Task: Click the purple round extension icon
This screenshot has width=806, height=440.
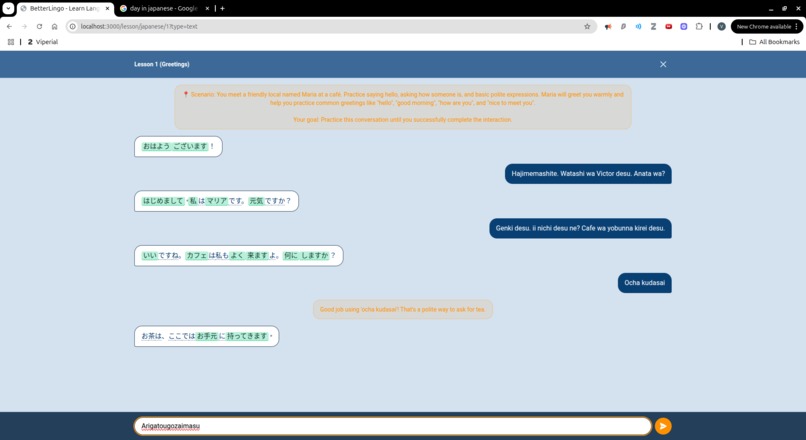Action: 684,27
